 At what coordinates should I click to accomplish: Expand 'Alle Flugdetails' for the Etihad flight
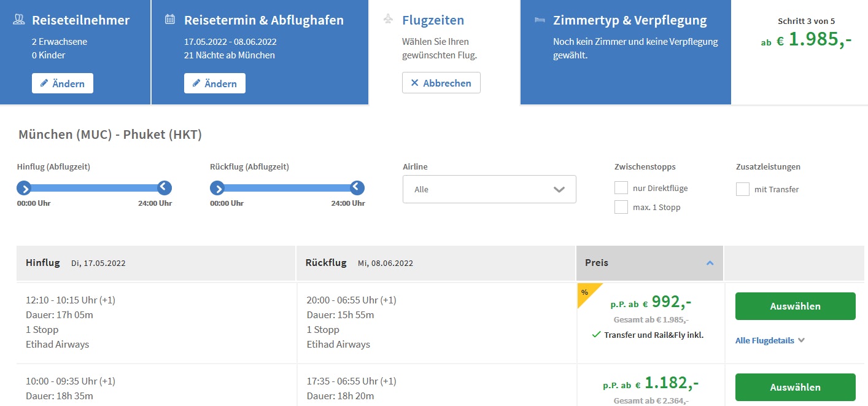770,340
